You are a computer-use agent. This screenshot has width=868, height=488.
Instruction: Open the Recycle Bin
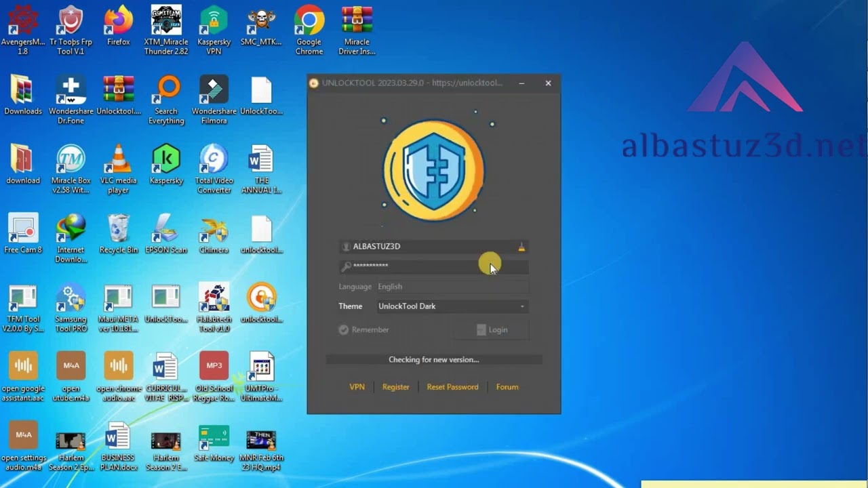point(118,235)
